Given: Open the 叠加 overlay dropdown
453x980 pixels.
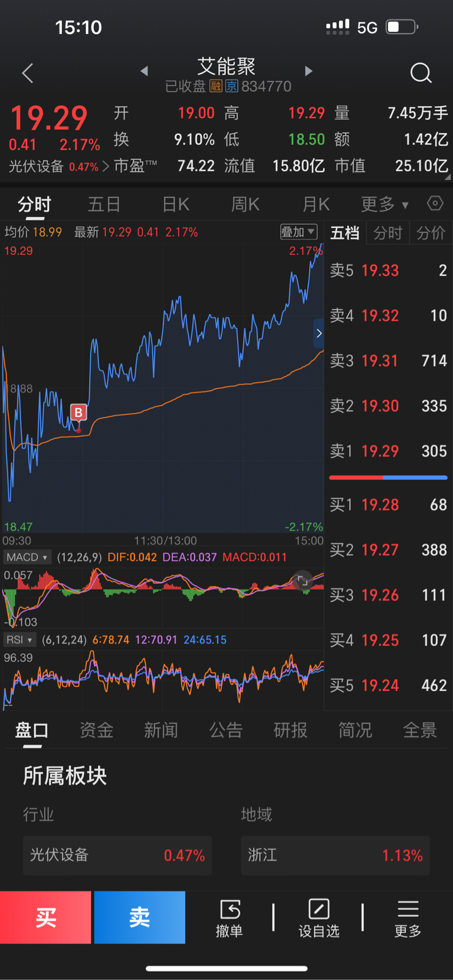Looking at the screenshot, I should (298, 232).
